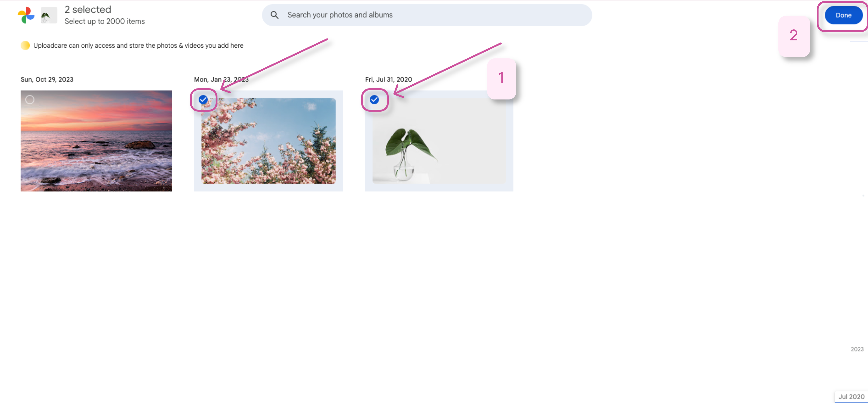The width and height of the screenshot is (868, 403).
Task: Click the Google Photos pinwheel logo
Action: point(26,15)
